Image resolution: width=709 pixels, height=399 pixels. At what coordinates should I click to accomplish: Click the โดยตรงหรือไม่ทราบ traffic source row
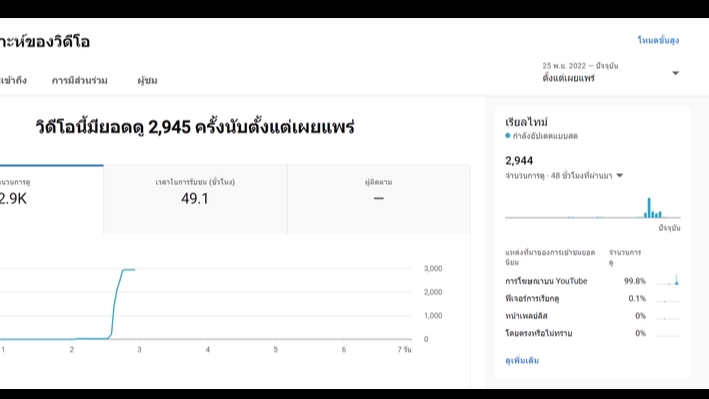click(592, 333)
